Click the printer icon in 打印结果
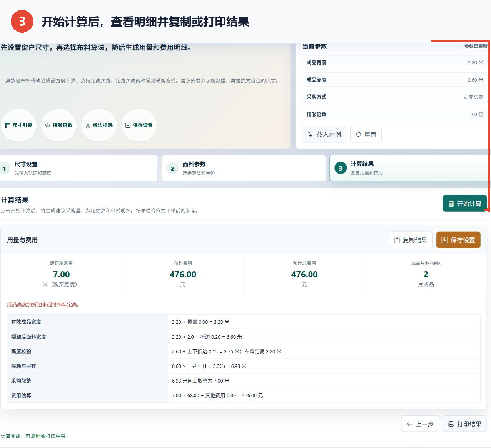 [x=451, y=424]
